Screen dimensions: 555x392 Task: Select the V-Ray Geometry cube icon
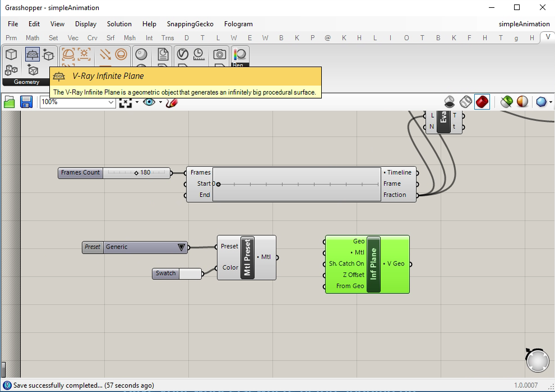[x=11, y=54]
